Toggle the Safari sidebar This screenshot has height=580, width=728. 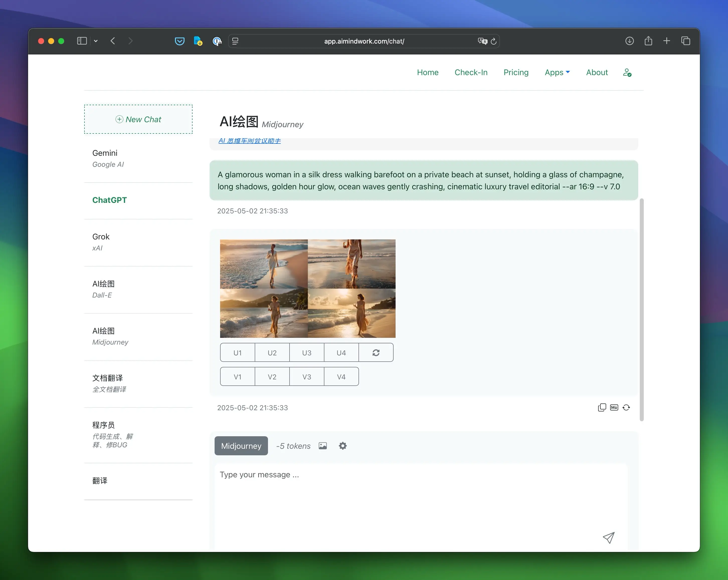82,41
